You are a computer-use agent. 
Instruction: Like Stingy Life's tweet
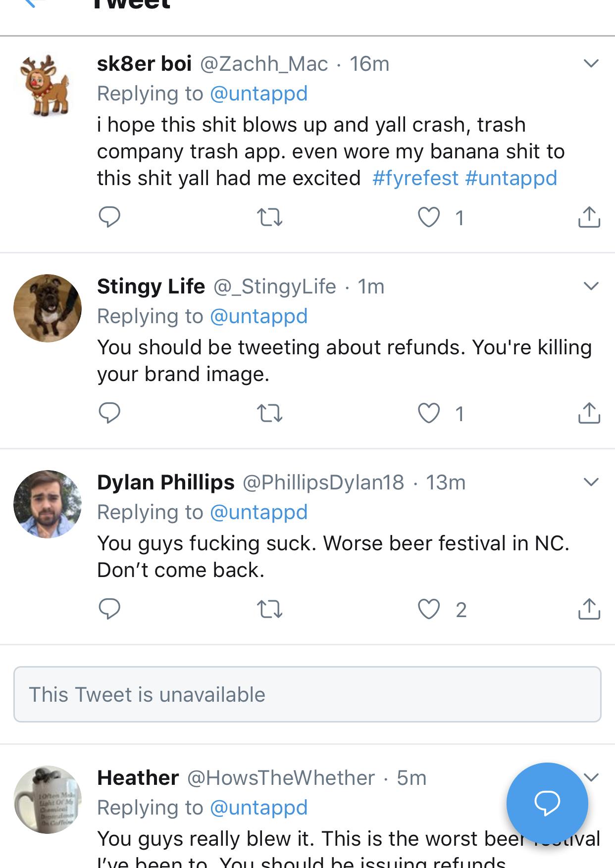(x=429, y=413)
